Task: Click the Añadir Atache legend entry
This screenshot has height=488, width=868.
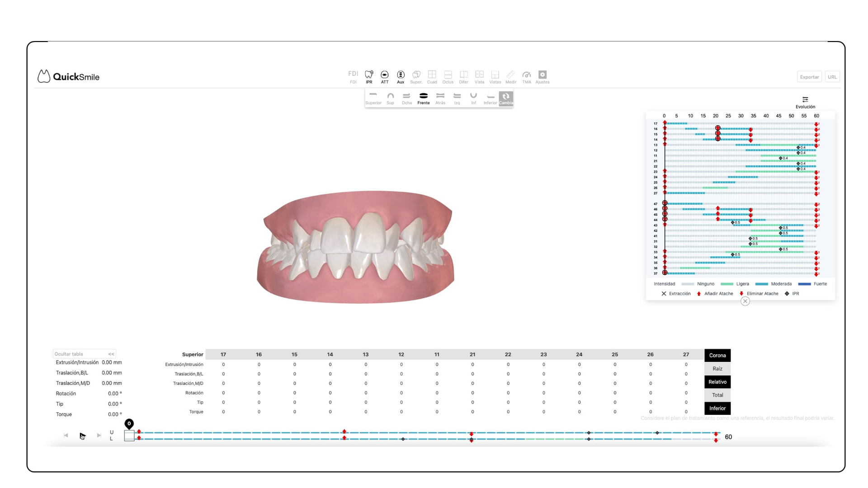Action: pos(715,294)
